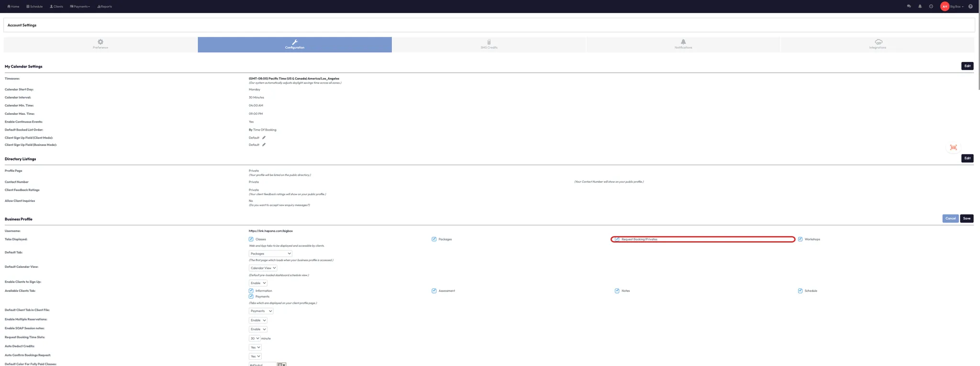Click the floating barcode scanner icon
Viewport: 980px width, 366px height.
pyautogui.click(x=953, y=147)
